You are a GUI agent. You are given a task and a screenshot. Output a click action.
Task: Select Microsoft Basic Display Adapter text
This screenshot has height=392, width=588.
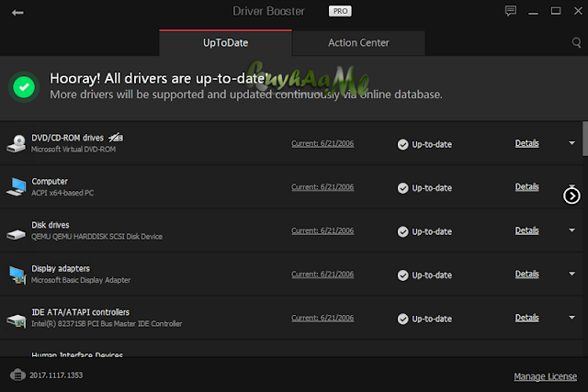(81, 280)
